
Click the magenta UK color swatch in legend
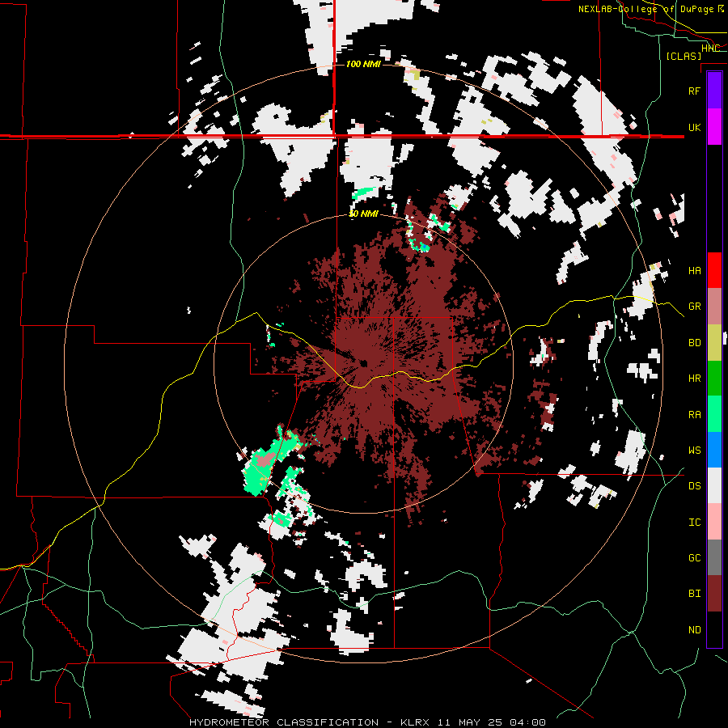point(714,127)
